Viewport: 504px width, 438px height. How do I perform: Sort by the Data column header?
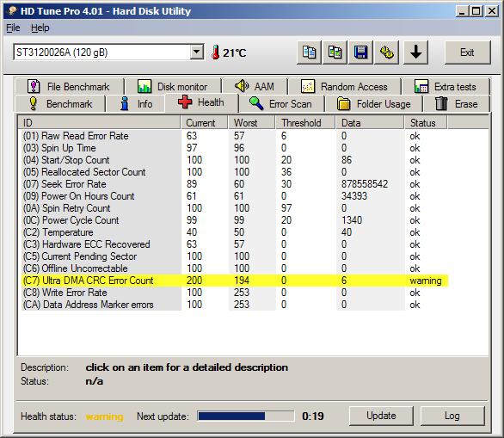click(x=371, y=123)
